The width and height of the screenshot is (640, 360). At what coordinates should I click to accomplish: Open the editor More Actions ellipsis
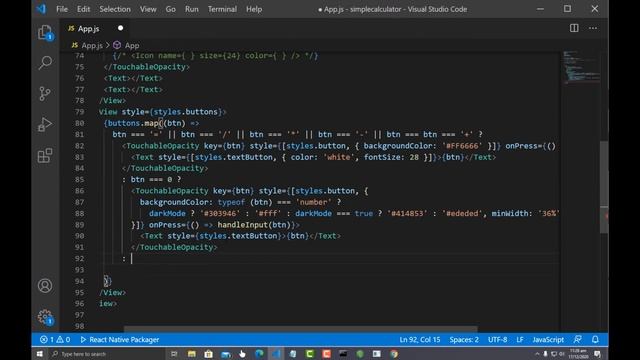tap(593, 28)
